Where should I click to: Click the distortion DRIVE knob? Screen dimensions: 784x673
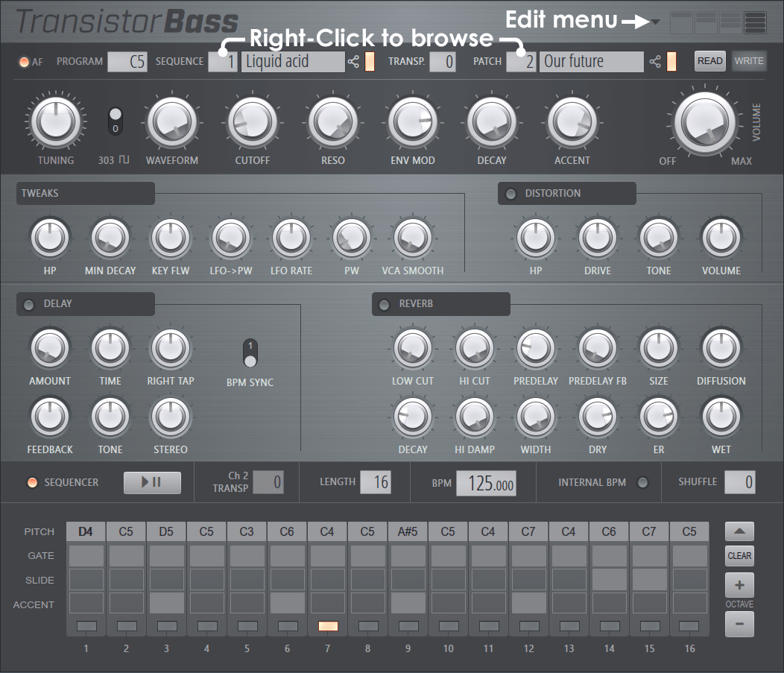598,238
